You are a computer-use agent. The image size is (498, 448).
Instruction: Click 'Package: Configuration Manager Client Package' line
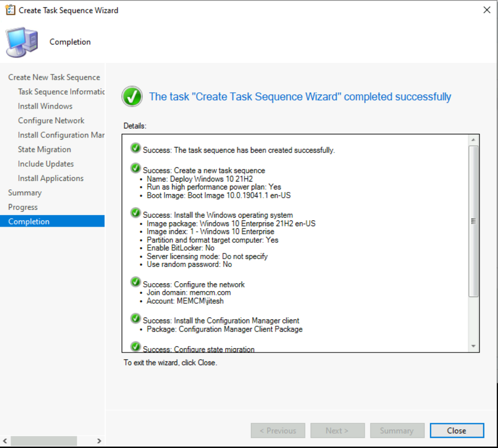click(225, 329)
